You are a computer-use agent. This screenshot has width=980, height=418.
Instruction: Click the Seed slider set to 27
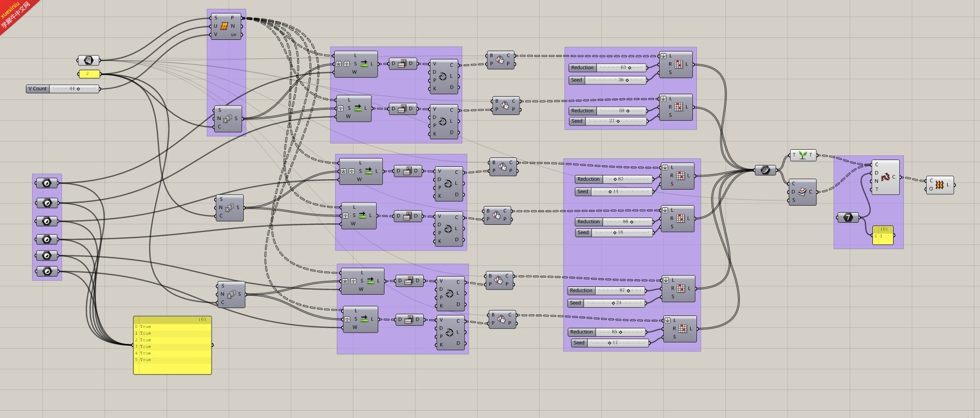coord(608,121)
